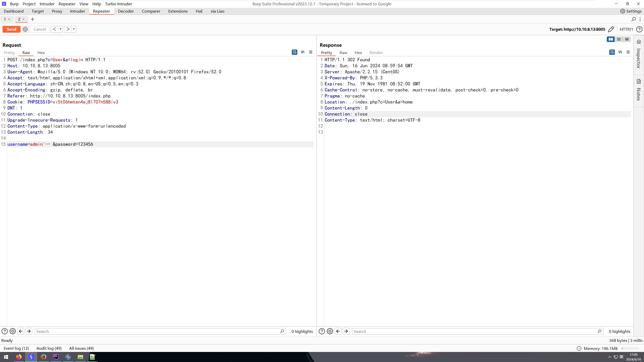The image size is (644, 362).
Task: Open Repeater send settings gear
Action: coord(25,29)
